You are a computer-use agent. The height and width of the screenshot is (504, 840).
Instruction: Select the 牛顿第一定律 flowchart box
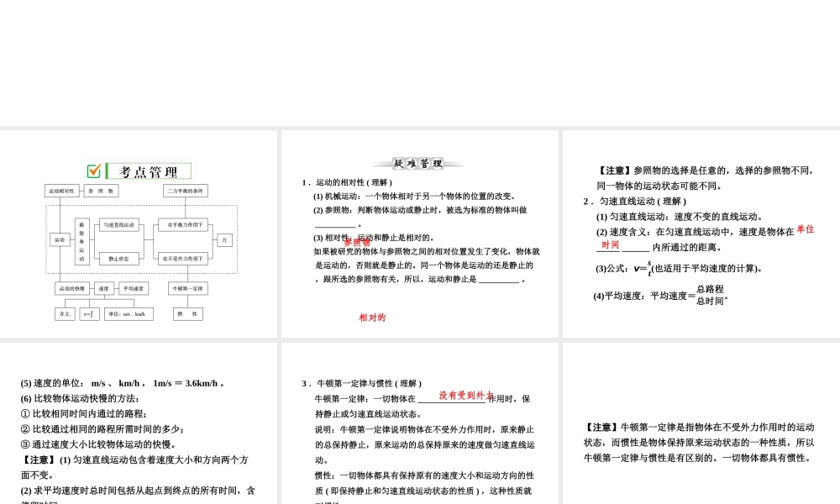[x=188, y=288]
